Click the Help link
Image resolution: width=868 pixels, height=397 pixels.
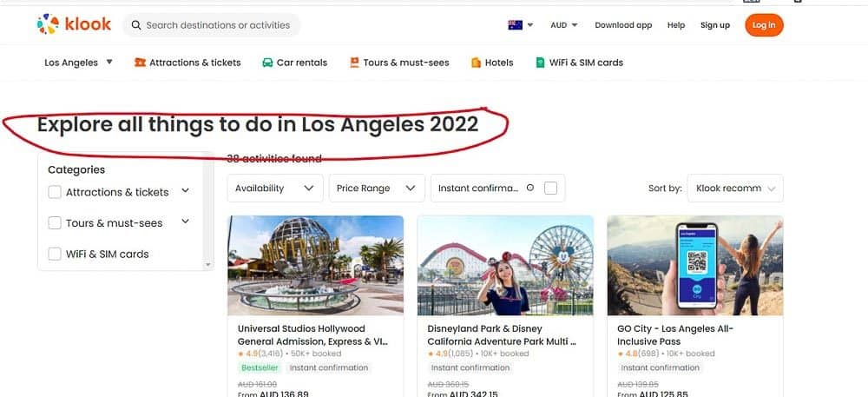click(x=676, y=25)
